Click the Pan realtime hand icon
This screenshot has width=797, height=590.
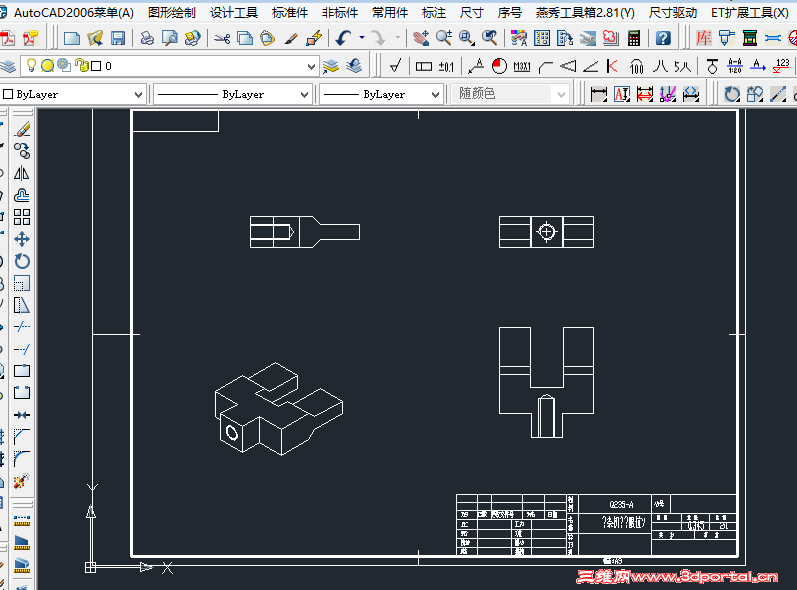[421, 38]
